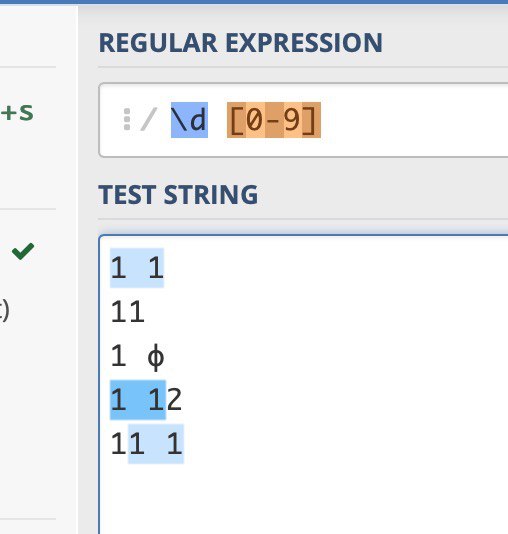
Task: Click the dark blue highlighted match in 1 12
Action: (138, 400)
